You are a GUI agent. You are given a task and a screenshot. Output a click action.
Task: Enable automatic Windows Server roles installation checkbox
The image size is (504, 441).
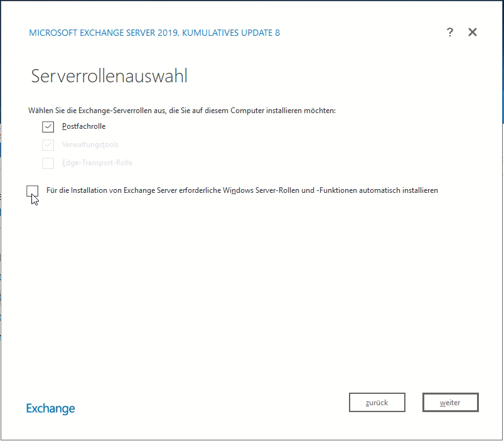click(33, 190)
